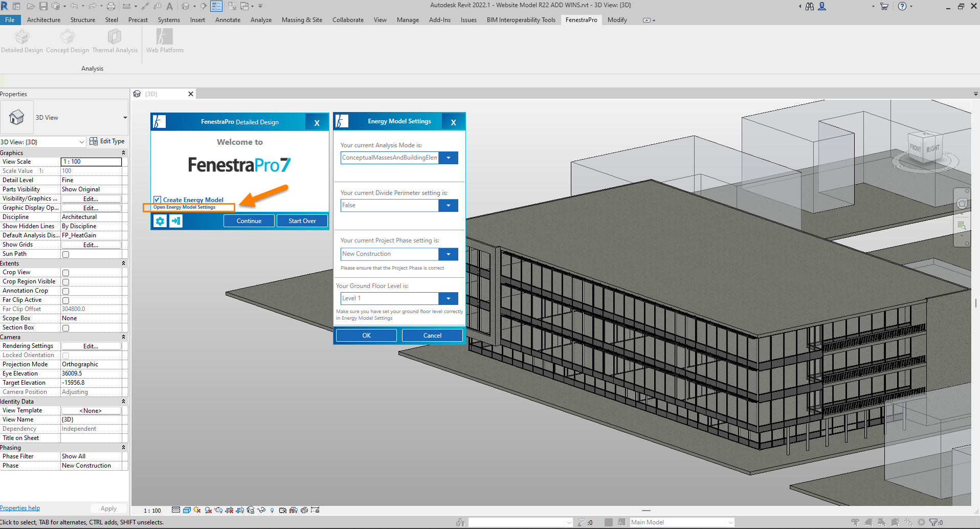Click Continue in FenestraPro dialog
980x529 pixels.
249,221
